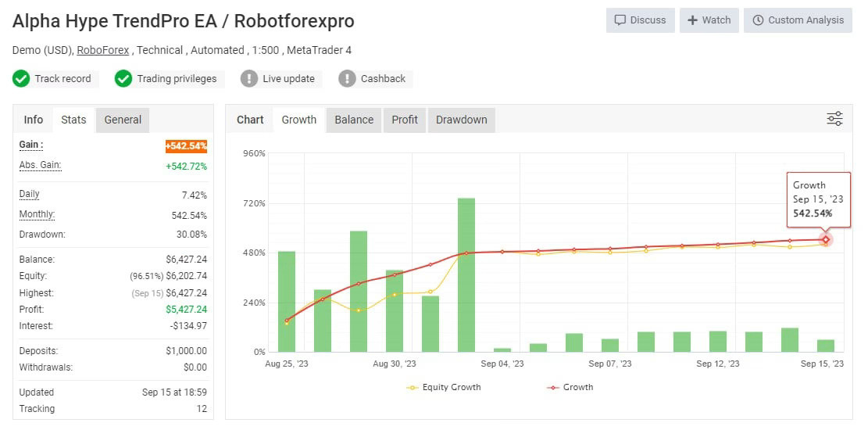Click the Sep 15 growth data point
The width and height of the screenshot is (868, 430).
pyautogui.click(x=826, y=239)
